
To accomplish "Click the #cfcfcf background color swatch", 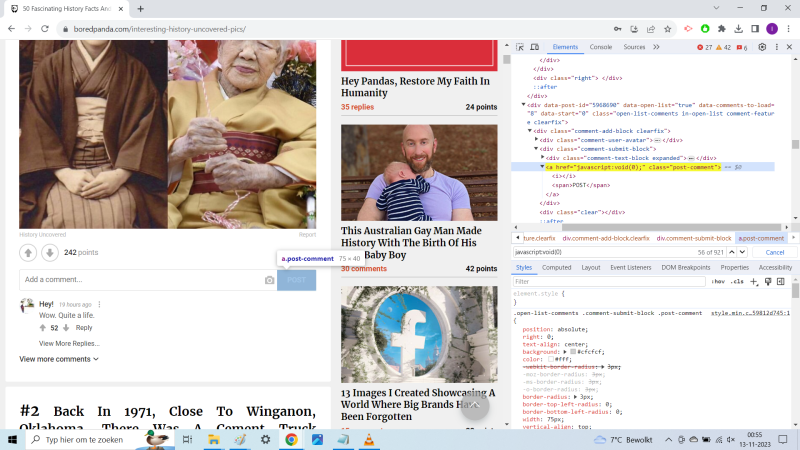I will [x=573, y=352].
